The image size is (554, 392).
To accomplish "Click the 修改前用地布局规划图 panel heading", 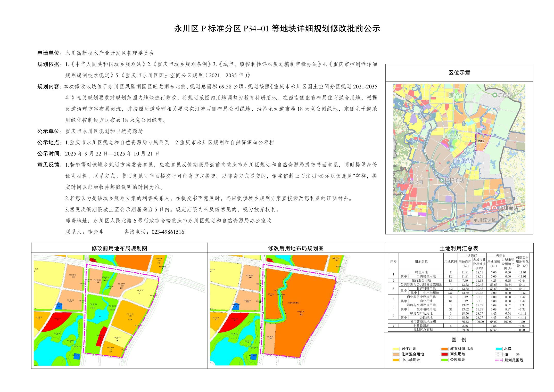I will point(119,248).
